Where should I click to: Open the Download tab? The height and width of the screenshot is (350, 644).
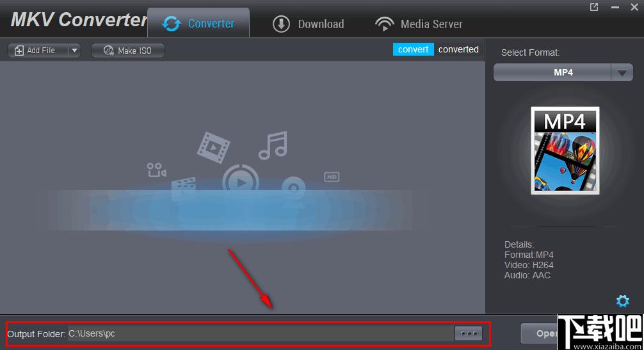point(309,24)
